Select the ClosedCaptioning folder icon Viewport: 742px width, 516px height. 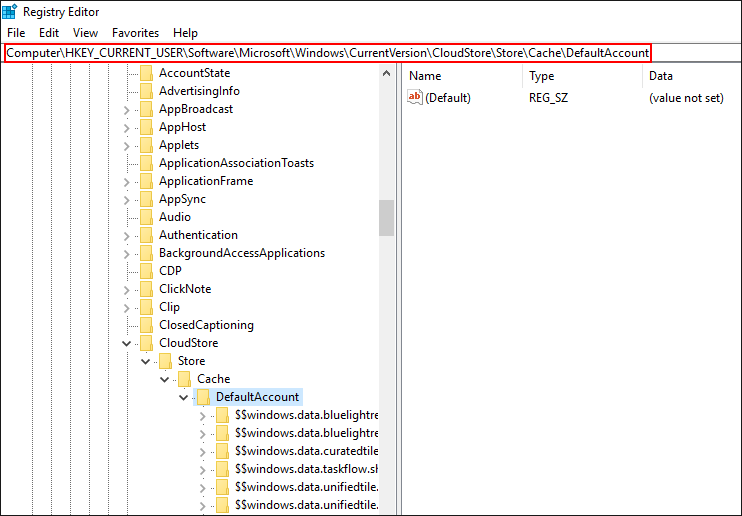[x=147, y=325]
